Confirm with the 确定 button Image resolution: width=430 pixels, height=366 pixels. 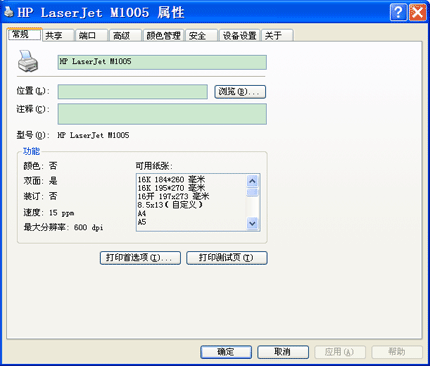tap(226, 352)
